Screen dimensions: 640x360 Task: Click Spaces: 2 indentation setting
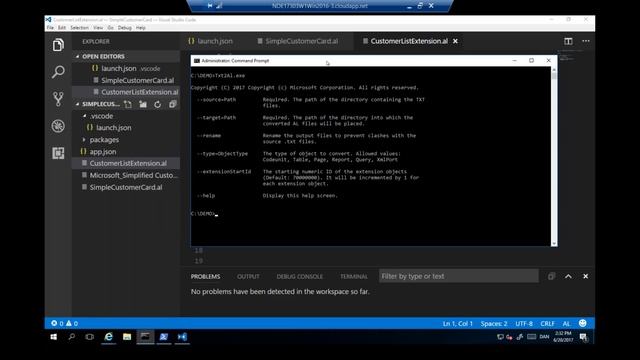(x=494, y=324)
